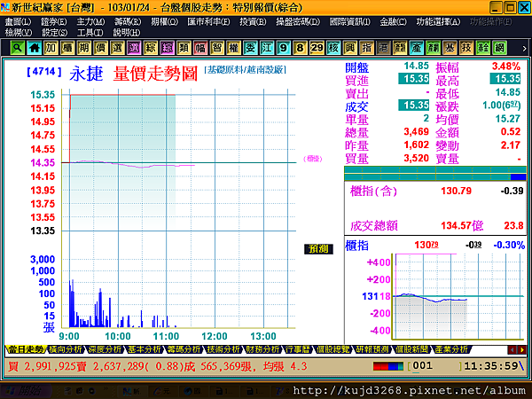Open the 核 toolbar icon

pos(333,48)
